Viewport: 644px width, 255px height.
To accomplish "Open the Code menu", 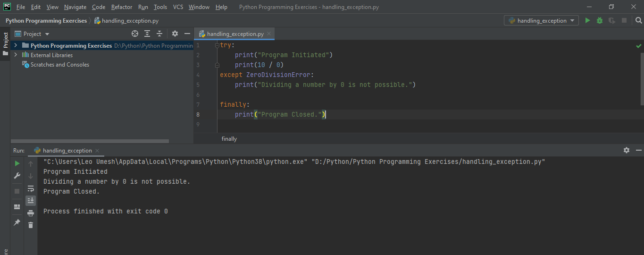I will tap(99, 7).
